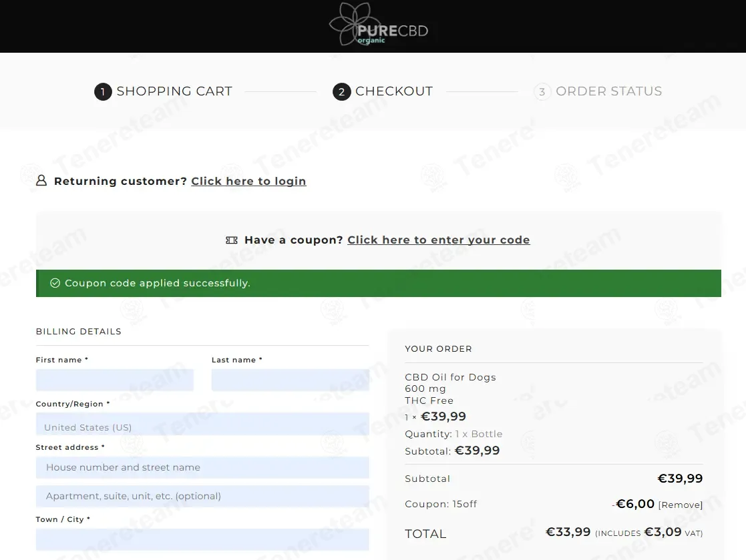Screen dimensions: 746x560
Task: Focus the First name field
Action: 115,380
